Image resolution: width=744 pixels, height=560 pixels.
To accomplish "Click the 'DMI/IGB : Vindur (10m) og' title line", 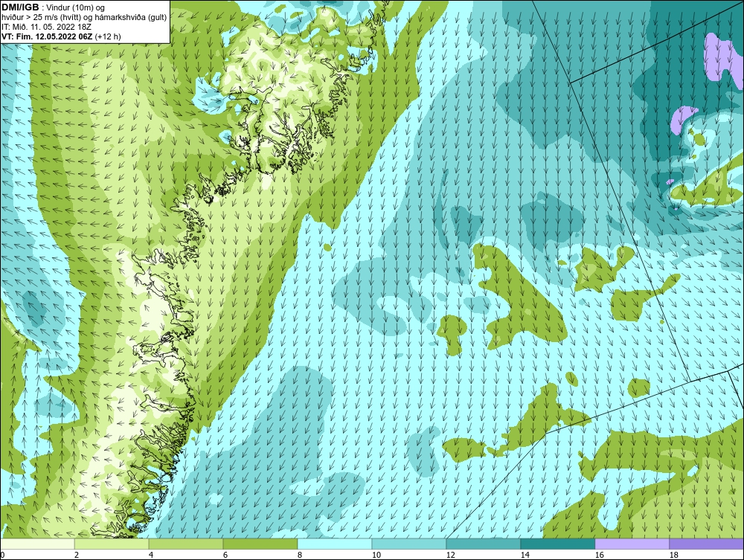I will [53, 7].
